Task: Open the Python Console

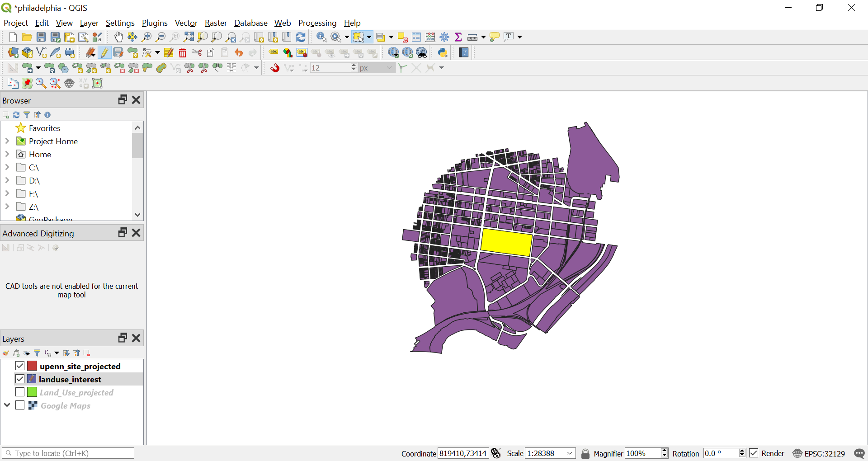Action: (x=443, y=53)
